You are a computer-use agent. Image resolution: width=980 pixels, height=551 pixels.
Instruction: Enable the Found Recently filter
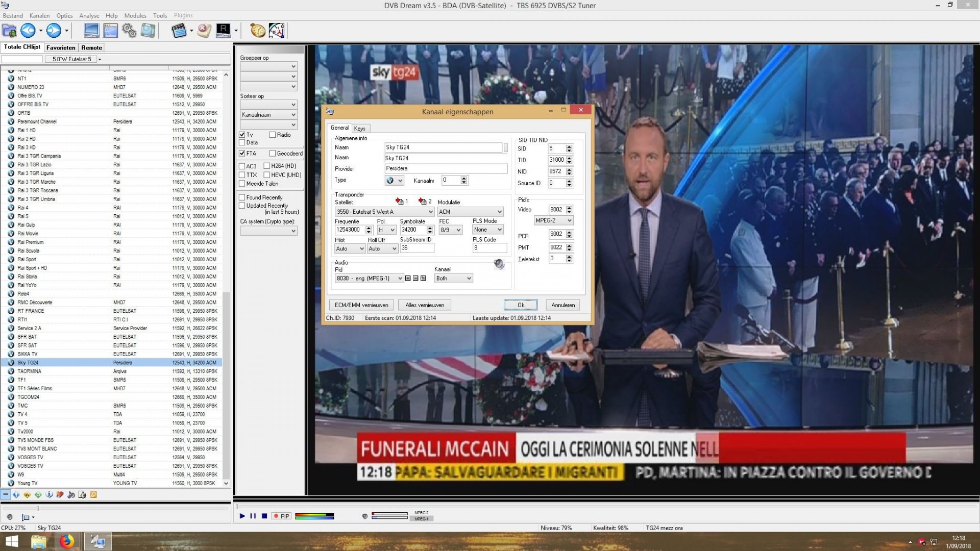[x=242, y=197]
